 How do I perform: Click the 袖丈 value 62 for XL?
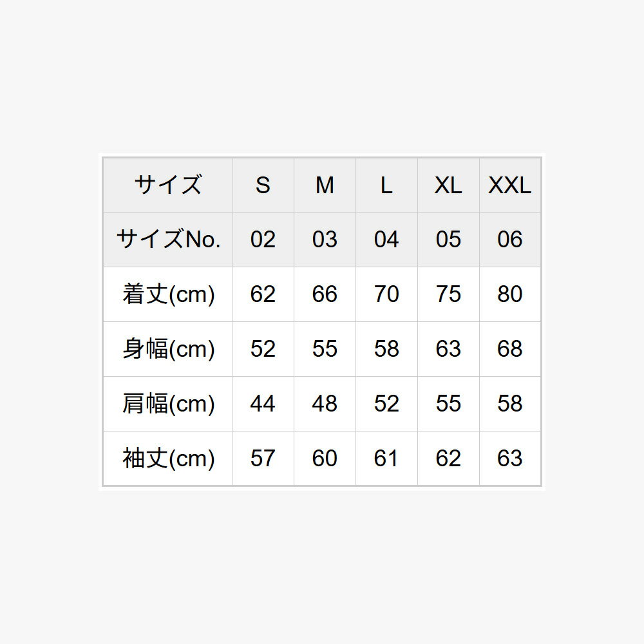pyautogui.click(x=448, y=459)
